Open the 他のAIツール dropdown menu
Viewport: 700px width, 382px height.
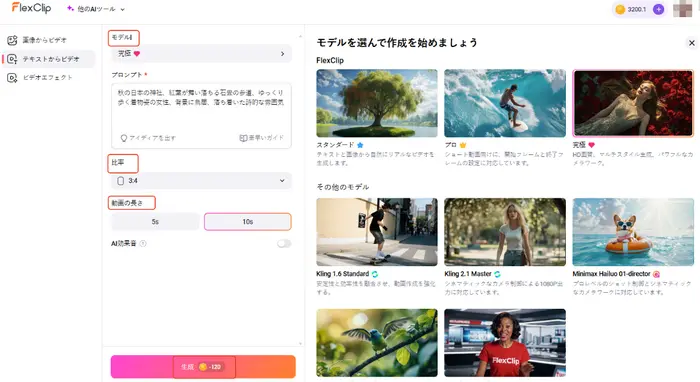(96, 9)
